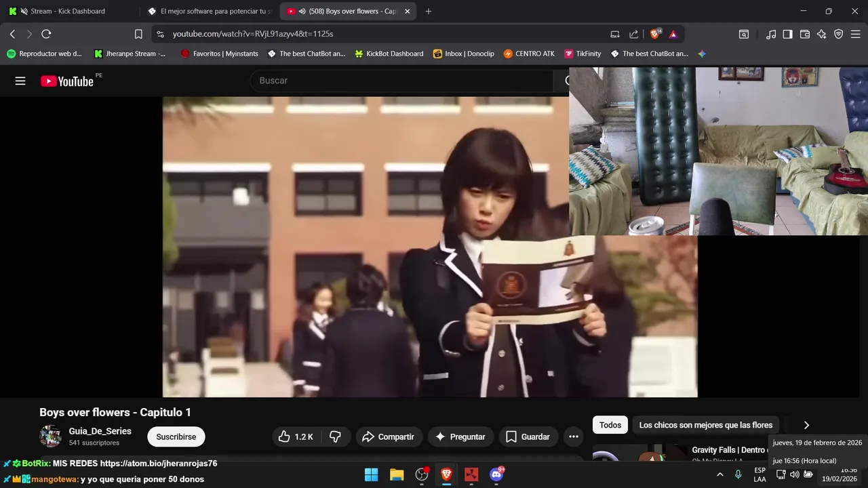This screenshot has height=488, width=868.
Task: Open the Brave main menu button
Action: point(856,34)
